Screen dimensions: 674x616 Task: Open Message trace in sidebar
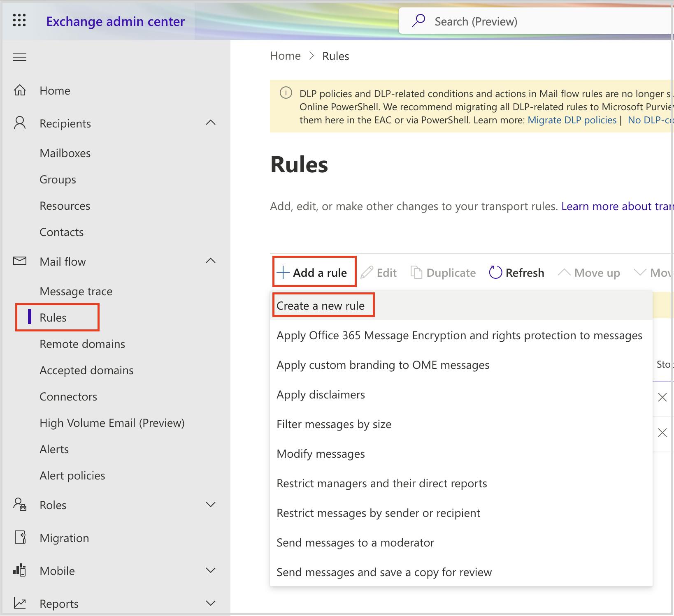(76, 291)
